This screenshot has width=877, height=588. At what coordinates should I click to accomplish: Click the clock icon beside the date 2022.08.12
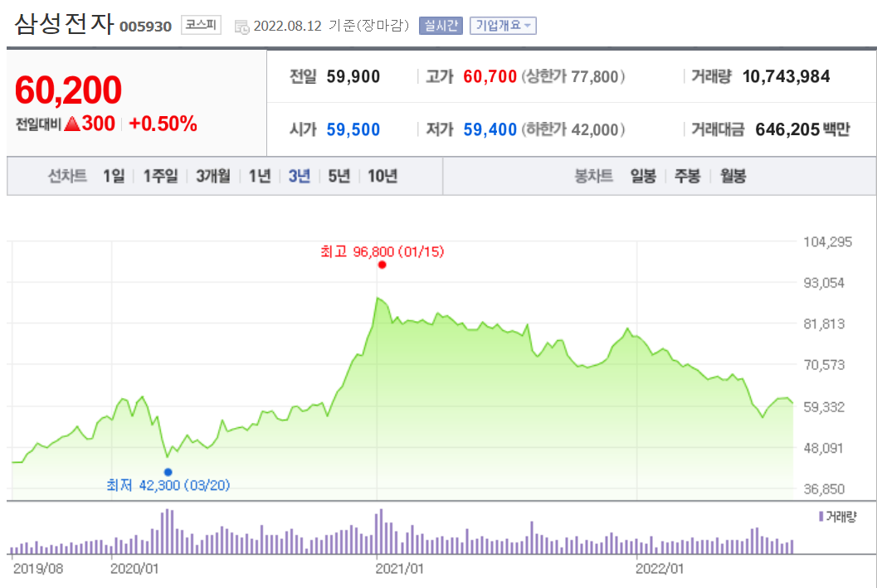pyautogui.click(x=241, y=25)
